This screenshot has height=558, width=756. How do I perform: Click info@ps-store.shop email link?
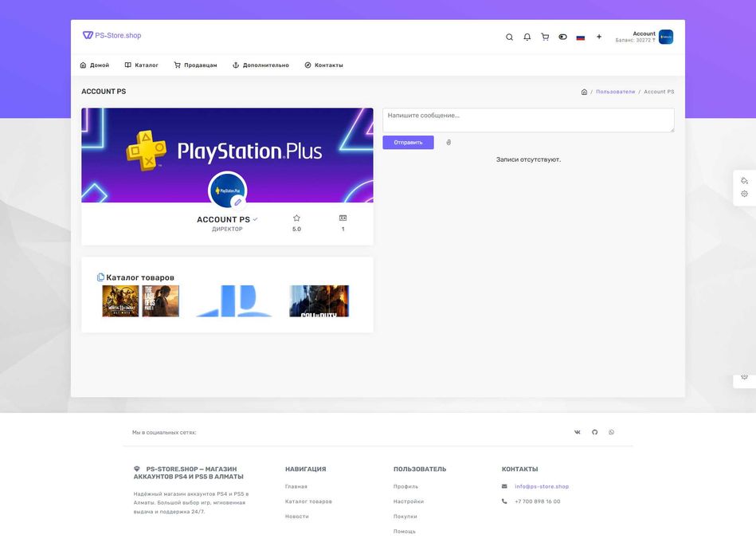(542, 486)
